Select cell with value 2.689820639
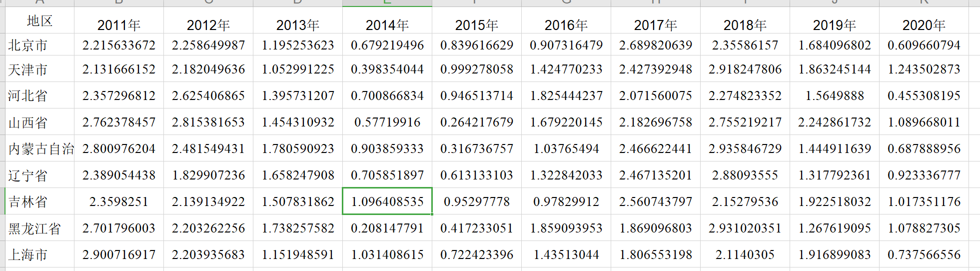Screen dimensions: 980x271 click(x=656, y=45)
